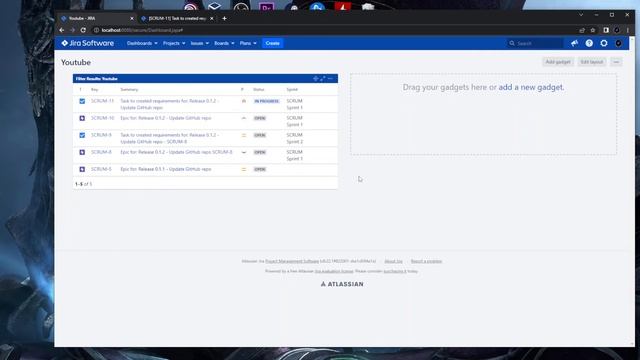640x360 pixels.
Task: Click the OPEN status badge of SCRUM-10
Action: pos(260,118)
